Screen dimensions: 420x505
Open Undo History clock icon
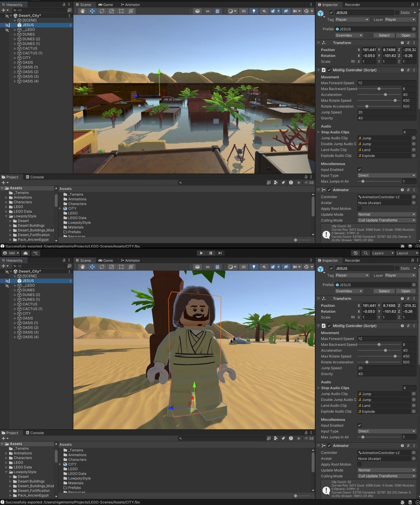coord(355,253)
